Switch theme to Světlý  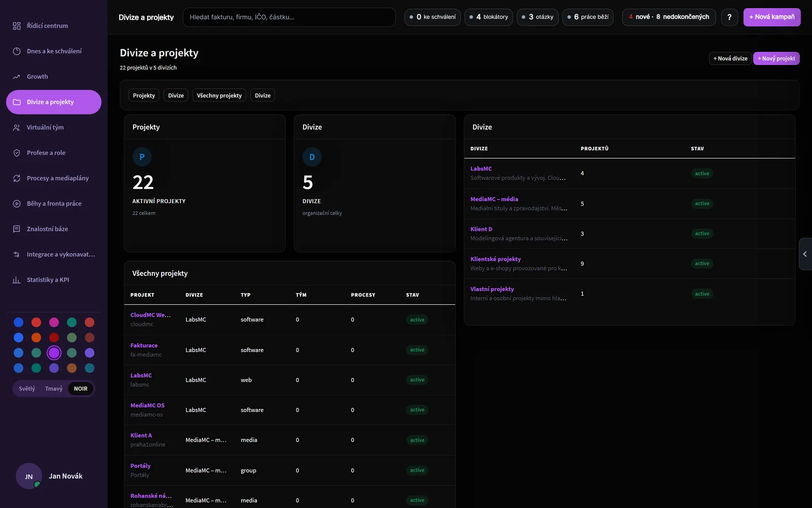27,389
